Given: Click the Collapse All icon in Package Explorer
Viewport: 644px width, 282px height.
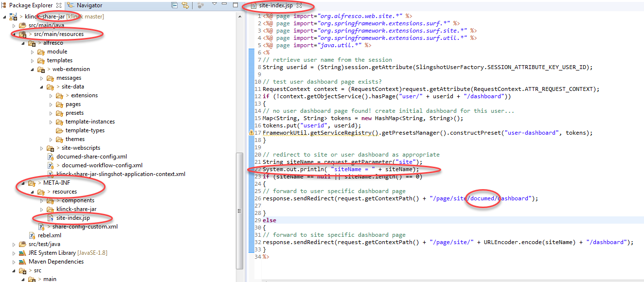Looking at the screenshot, I should [175, 5].
